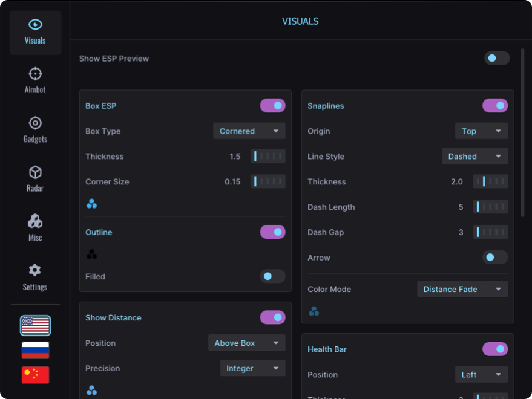This screenshot has width=532, height=399.
Task: Disable the Outline toggle
Action: click(x=272, y=232)
